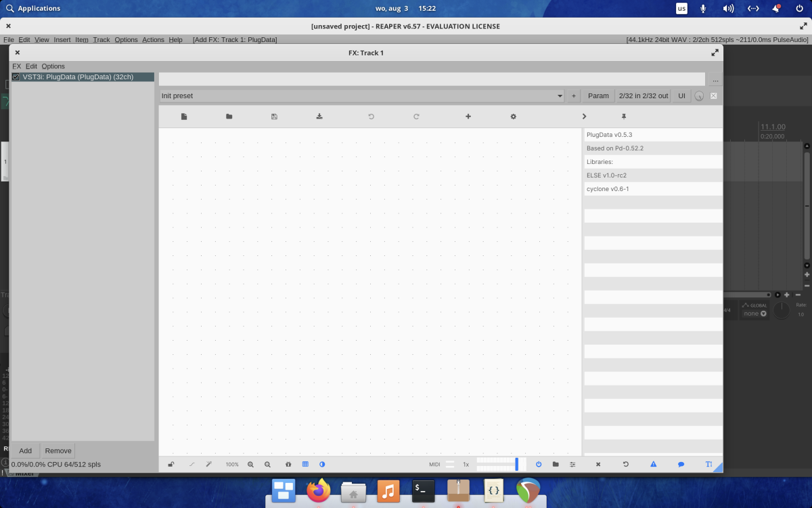Click the circular arrow icon in the bottom bar

coord(626,465)
